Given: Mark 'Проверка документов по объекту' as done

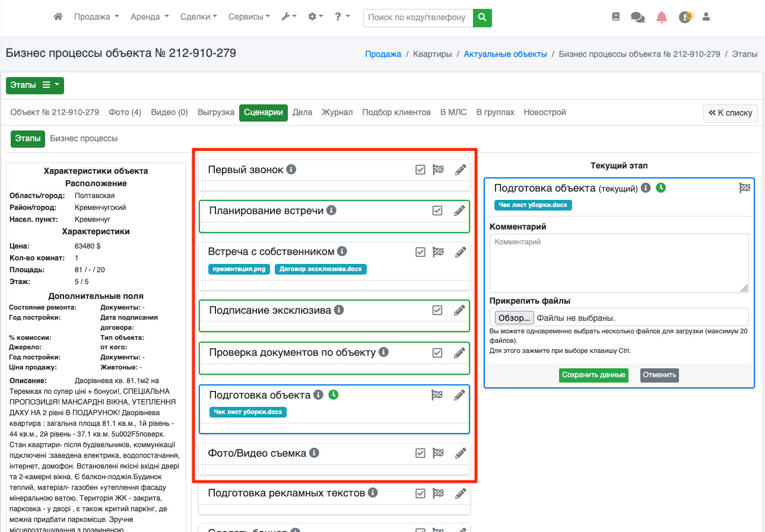Looking at the screenshot, I should (437, 353).
